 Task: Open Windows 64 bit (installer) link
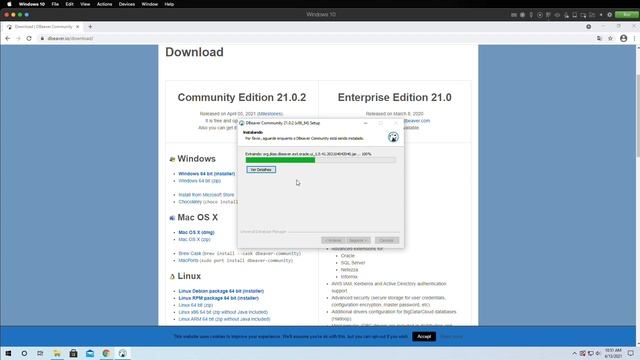point(207,174)
